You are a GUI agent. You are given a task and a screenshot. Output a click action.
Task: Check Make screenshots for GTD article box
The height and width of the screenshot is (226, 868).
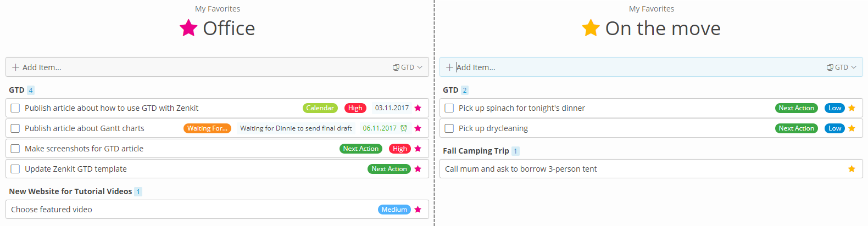click(15, 149)
